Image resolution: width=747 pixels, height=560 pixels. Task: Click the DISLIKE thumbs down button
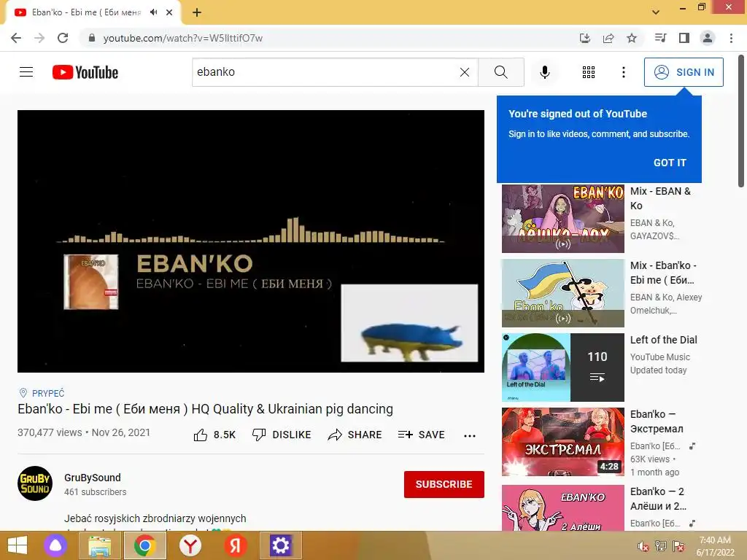coord(282,435)
